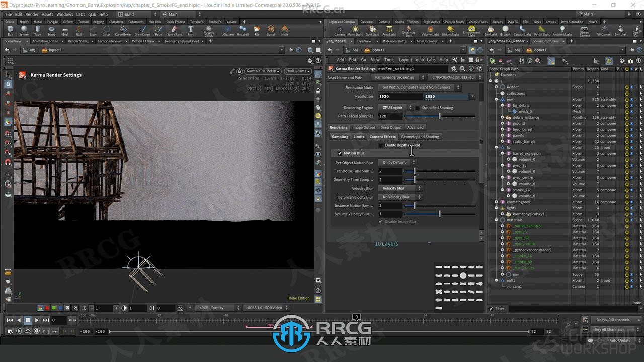644x362 pixels.
Task: Toggle visibility of the ground prim
Action: point(632,123)
